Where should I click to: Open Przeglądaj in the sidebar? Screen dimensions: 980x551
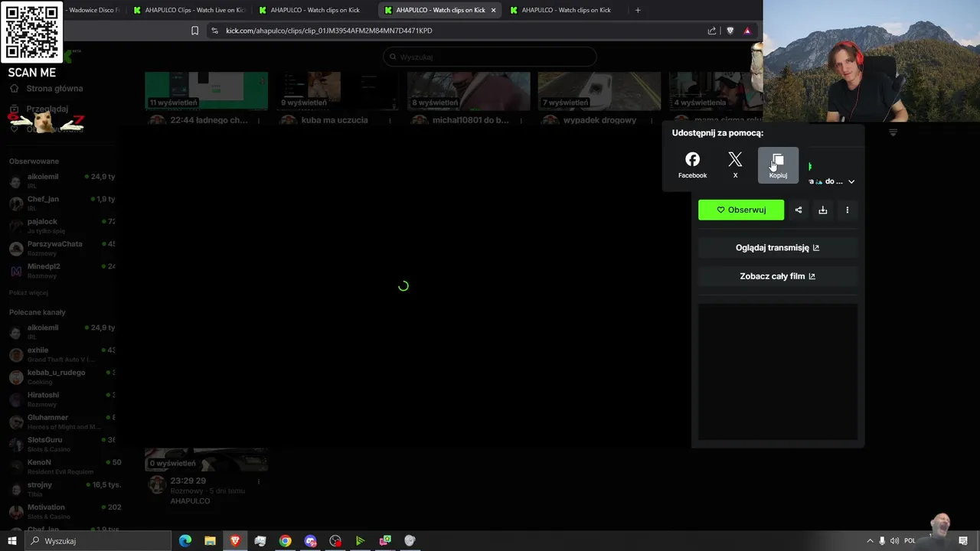[x=40, y=109]
